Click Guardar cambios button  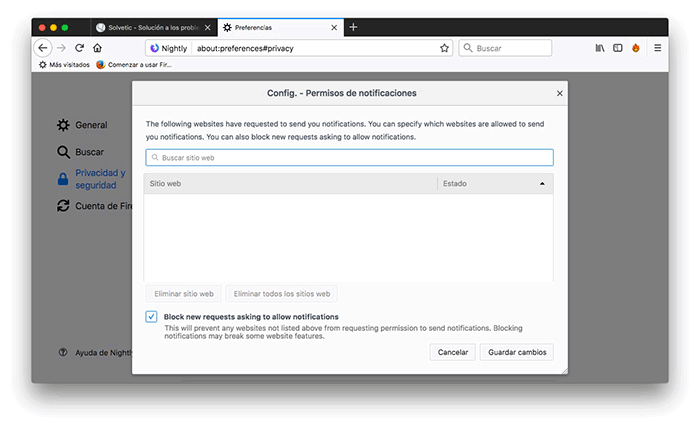click(x=516, y=352)
